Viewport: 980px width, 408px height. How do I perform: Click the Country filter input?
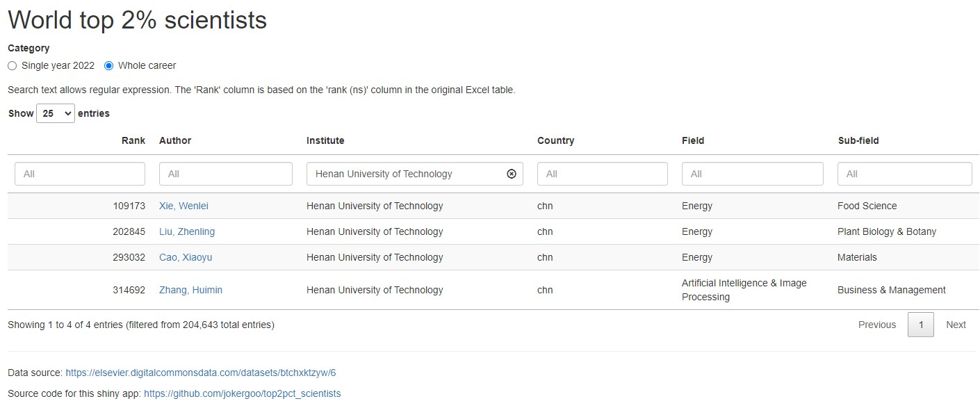(x=602, y=174)
